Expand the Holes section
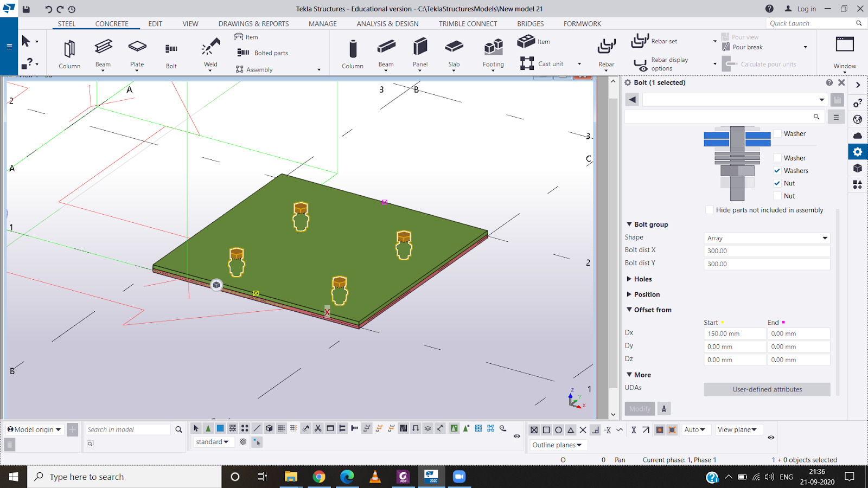The width and height of the screenshot is (868, 488). (642, 279)
